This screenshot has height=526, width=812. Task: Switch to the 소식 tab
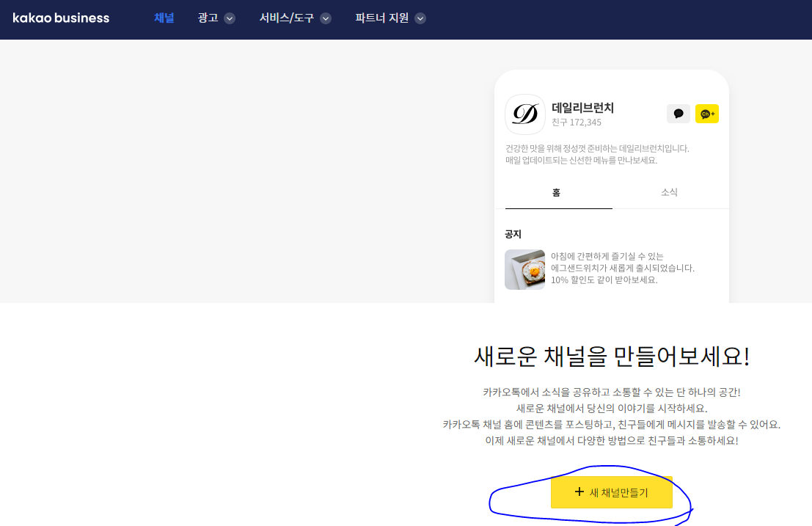tap(669, 193)
